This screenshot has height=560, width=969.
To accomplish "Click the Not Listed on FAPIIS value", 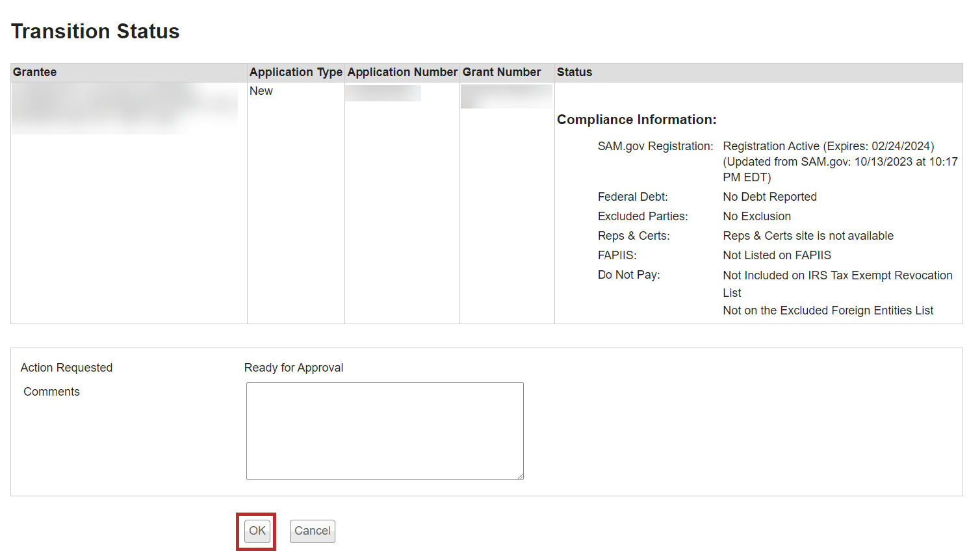I will tap(777, 255).
